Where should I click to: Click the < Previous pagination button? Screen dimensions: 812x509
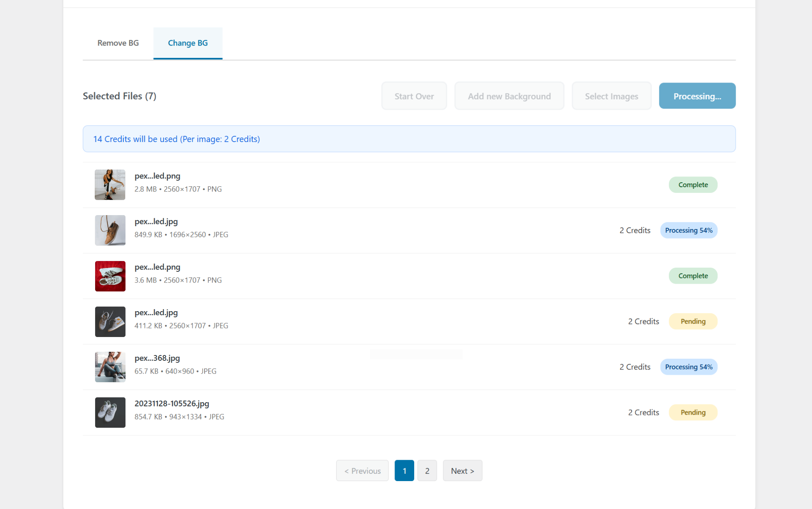[362, 471]
